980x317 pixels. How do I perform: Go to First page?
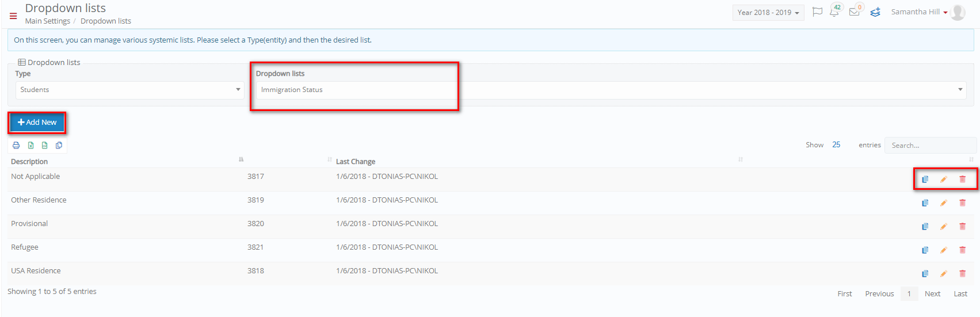click(x=845, y=294)
